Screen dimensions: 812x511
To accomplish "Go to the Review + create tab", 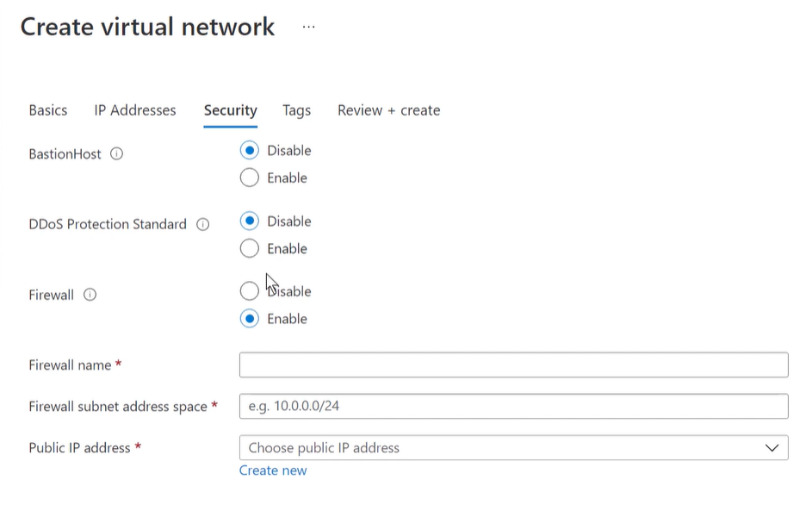I will [389, 110].
